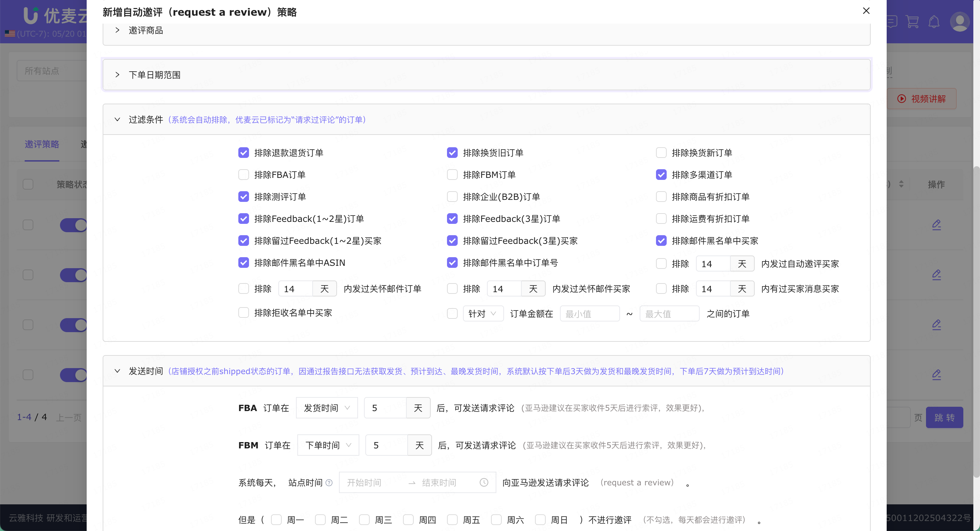Click the 开始时间 input
The width and height of the screenshot is (980, 531).
372,483
